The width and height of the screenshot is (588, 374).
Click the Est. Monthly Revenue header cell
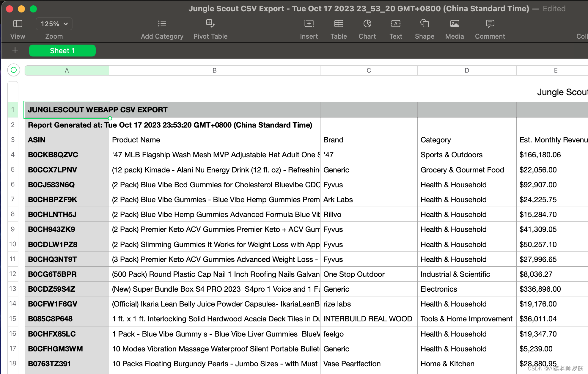[552, 140]
